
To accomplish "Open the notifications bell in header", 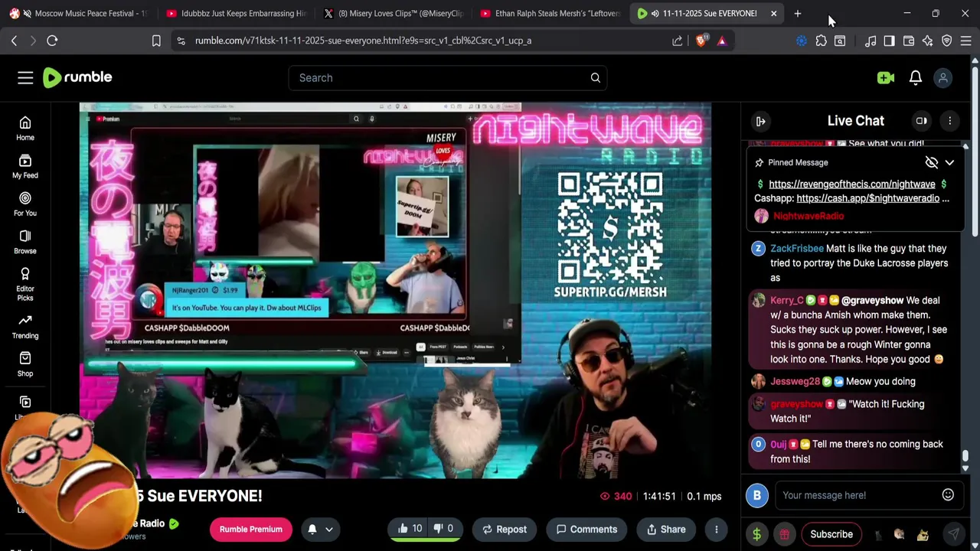I will point(915,77).
